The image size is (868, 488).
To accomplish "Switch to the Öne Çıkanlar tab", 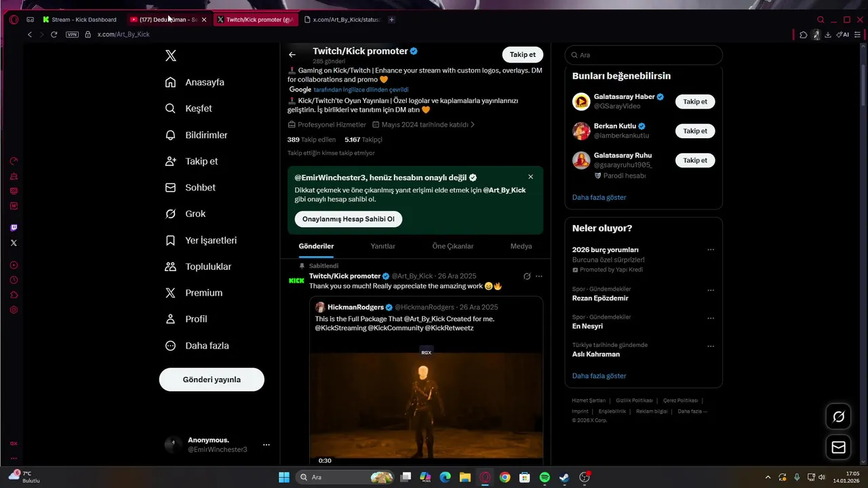I will click(x=453, y=246).
